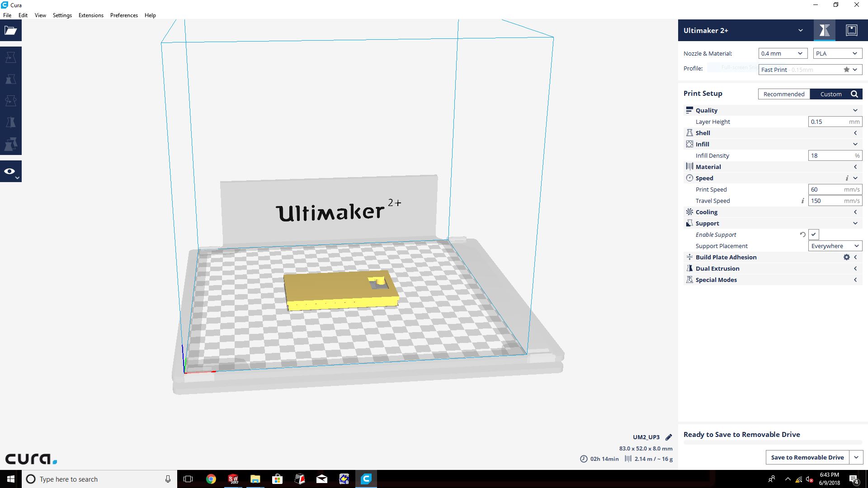Select the Prepare stage icon
This screenshot has width=868, height=488.
pyautogui.click(x=824, y=30)
